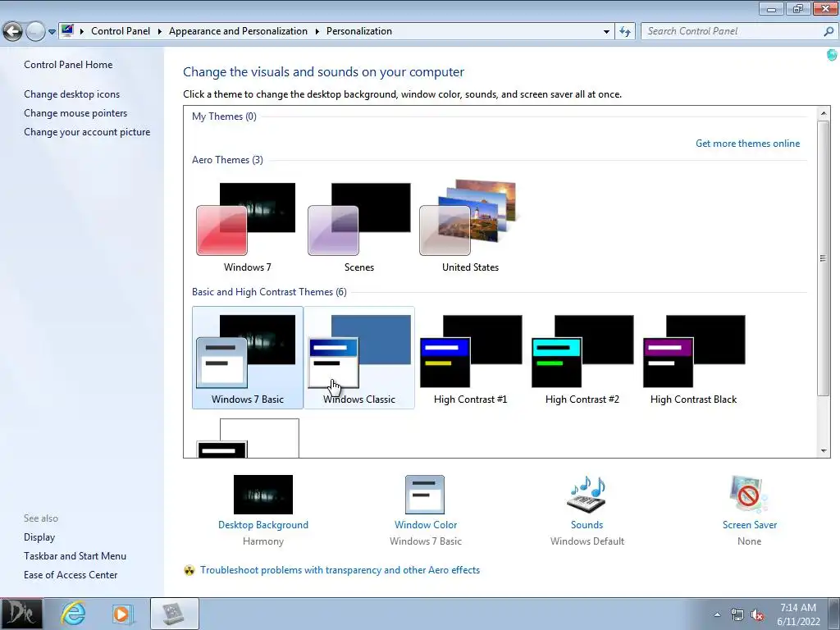
Task: Click the Personalization taskbar button
Action: 175,614
